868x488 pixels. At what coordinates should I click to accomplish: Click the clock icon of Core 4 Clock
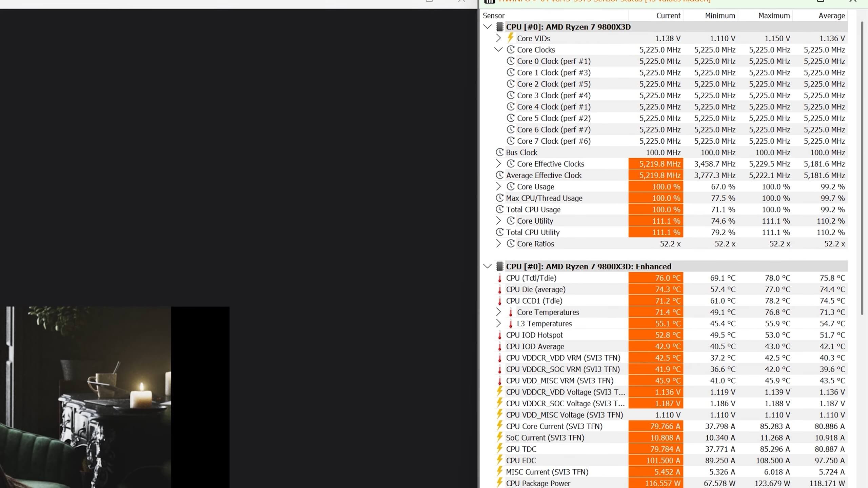tap(510, 106)
